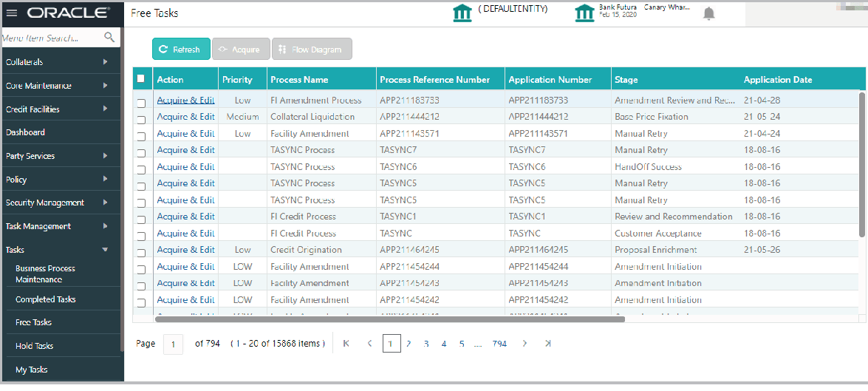The width and height of the screenshot is (868, 391).
Task: Click the Stage column header
Action: click(626, 80)
